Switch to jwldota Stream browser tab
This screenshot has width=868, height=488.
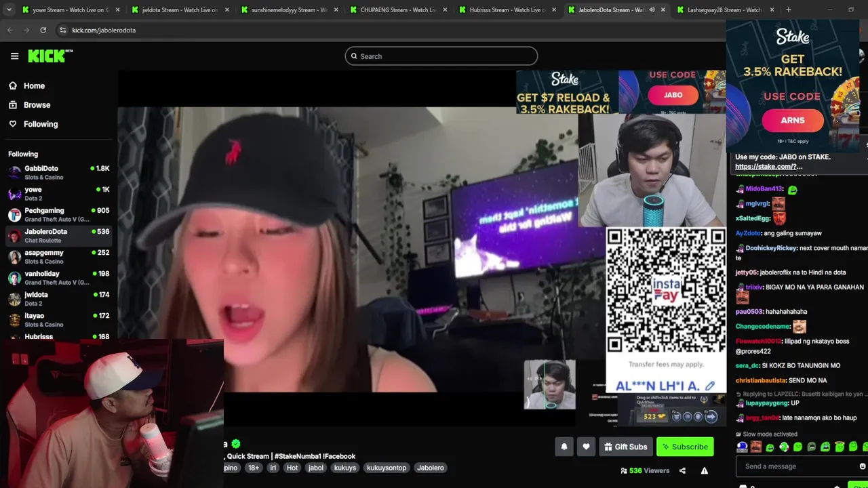click(x=179, y=10)
